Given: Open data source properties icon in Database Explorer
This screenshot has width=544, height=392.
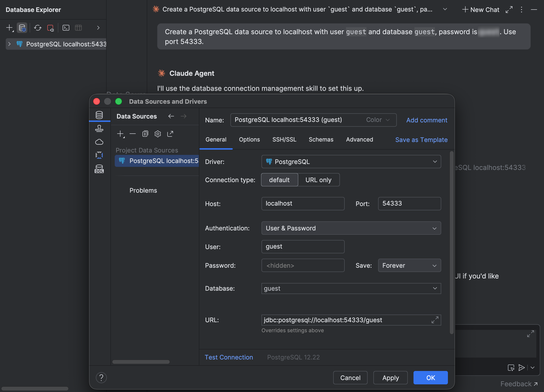Looking at the screenshot, I should click(22, 28).
